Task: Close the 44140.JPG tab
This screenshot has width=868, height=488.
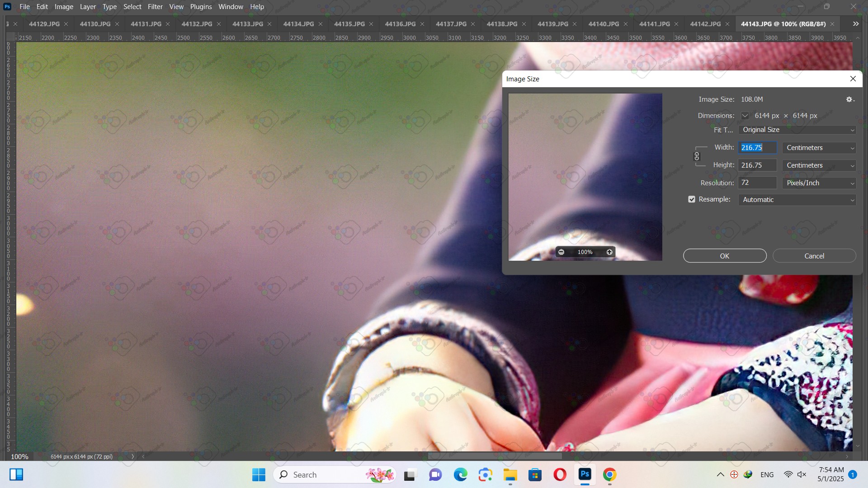Action: click(626, 24)
